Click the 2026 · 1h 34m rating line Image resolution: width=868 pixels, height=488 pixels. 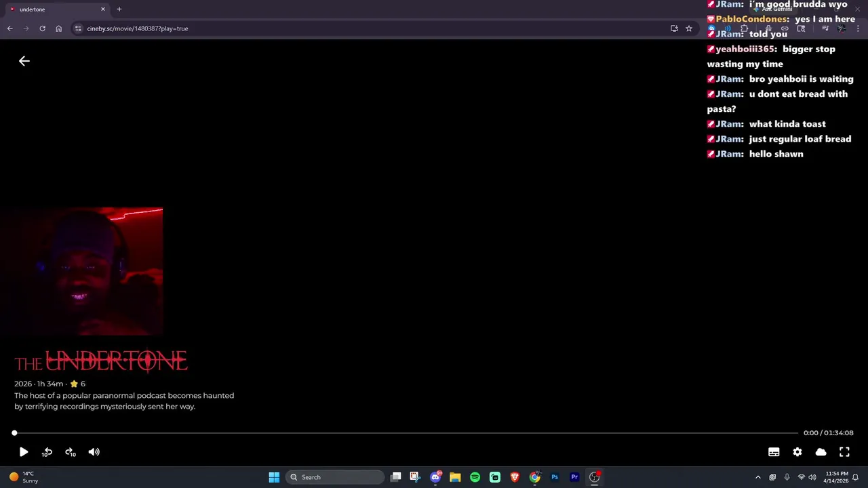(x=50, y=384)
